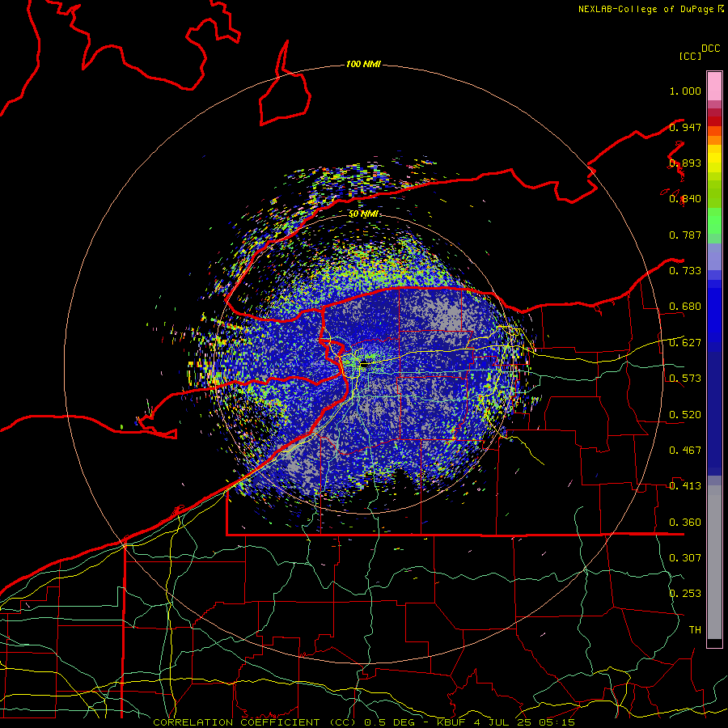The image size is (728, 728).
Task: Pick the gray low-value band of the color scale
Action: point(714,562)
